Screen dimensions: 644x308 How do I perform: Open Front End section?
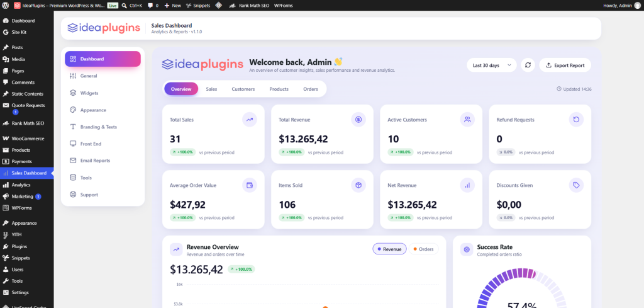click(103, 144)
